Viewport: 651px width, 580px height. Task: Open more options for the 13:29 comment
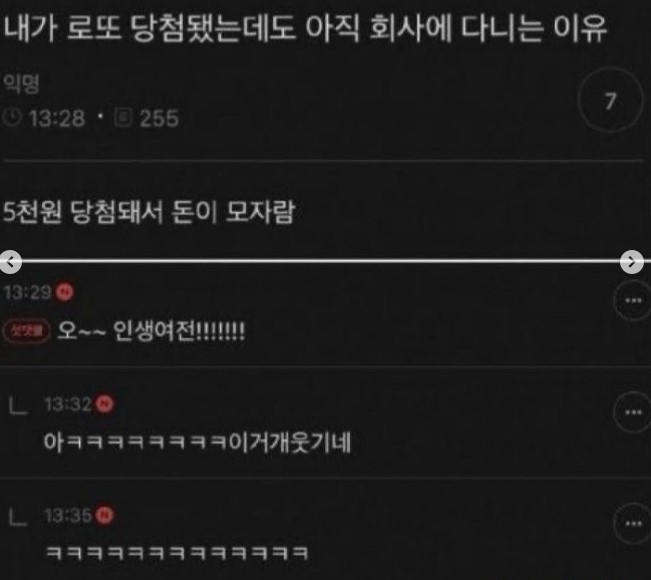coord(633,300)
